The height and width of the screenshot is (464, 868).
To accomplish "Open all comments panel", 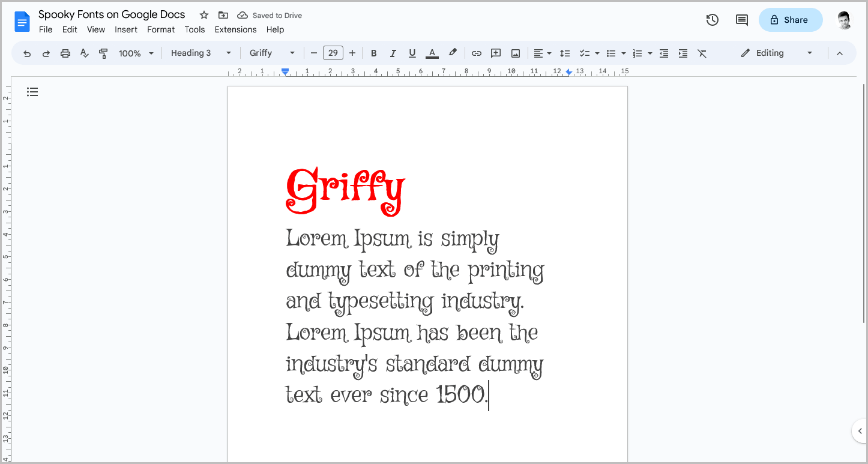I will click(x=741, y=20).
